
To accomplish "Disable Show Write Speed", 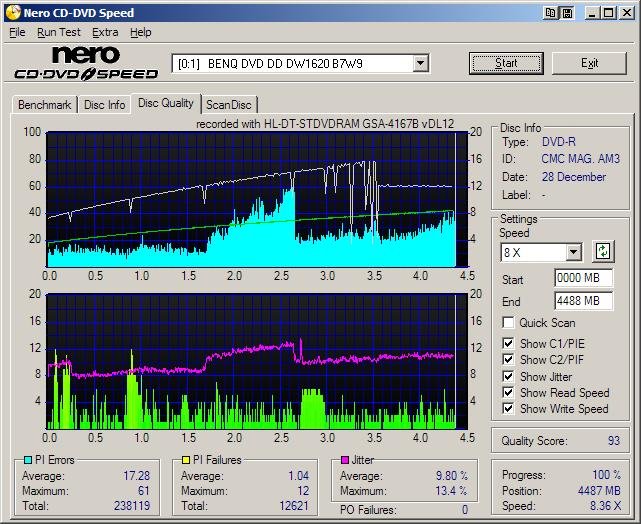I will click(x=508, y=409).
